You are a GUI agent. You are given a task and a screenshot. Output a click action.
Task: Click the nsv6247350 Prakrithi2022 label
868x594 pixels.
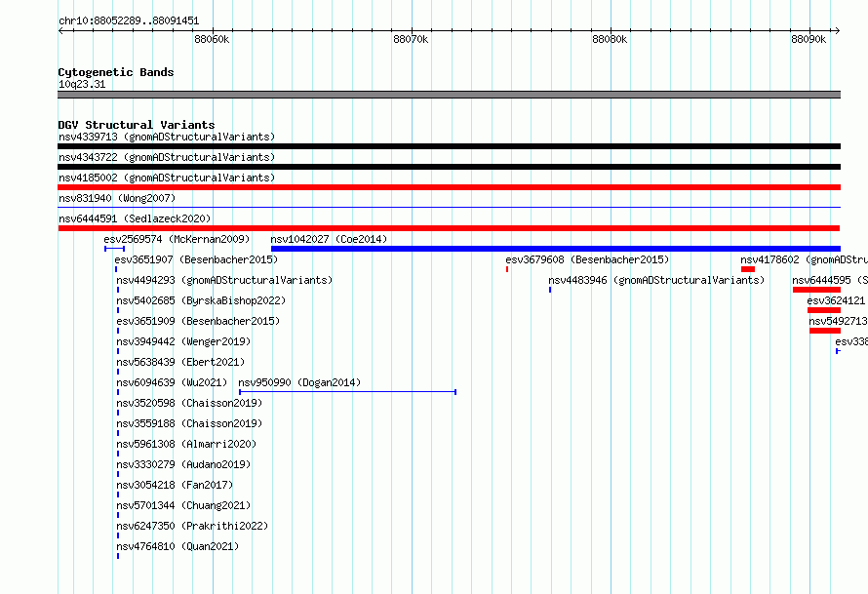pos(192,526)
